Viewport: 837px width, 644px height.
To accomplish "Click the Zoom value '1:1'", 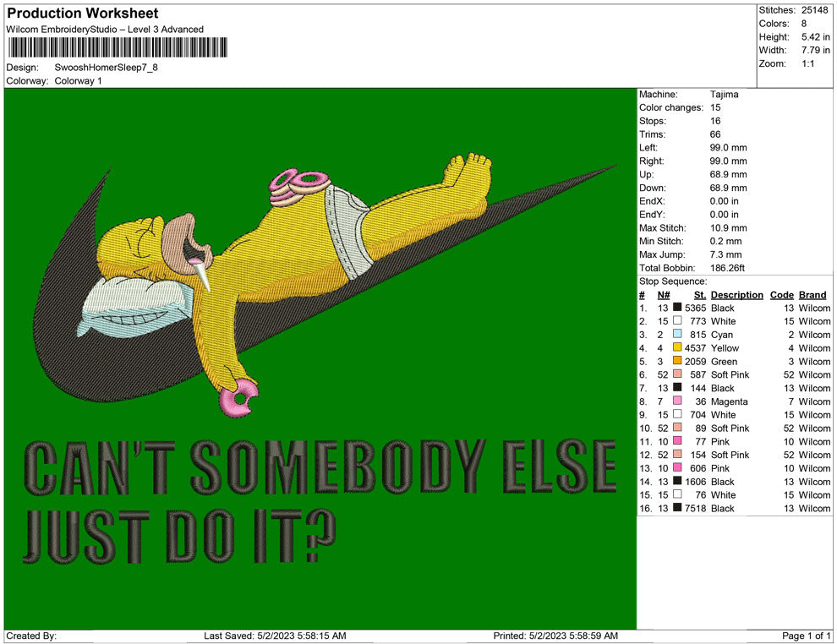I will point(807,63).
